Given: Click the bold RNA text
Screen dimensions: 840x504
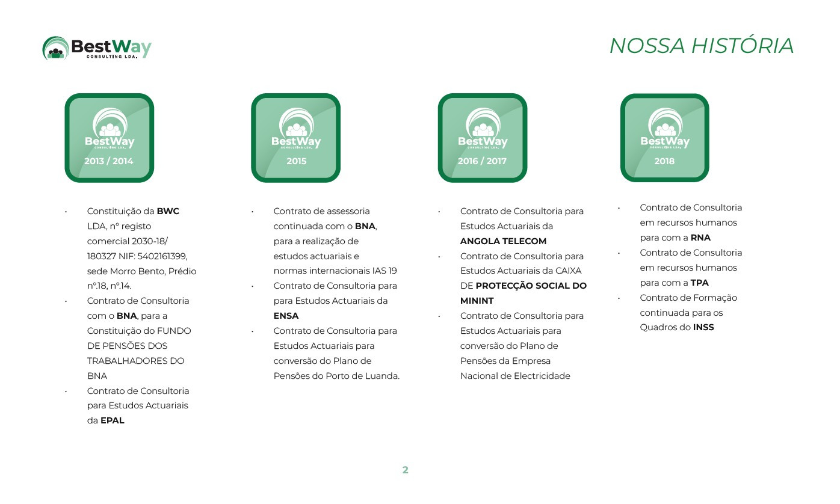Looking at the screenshot, I should point(700,238).
